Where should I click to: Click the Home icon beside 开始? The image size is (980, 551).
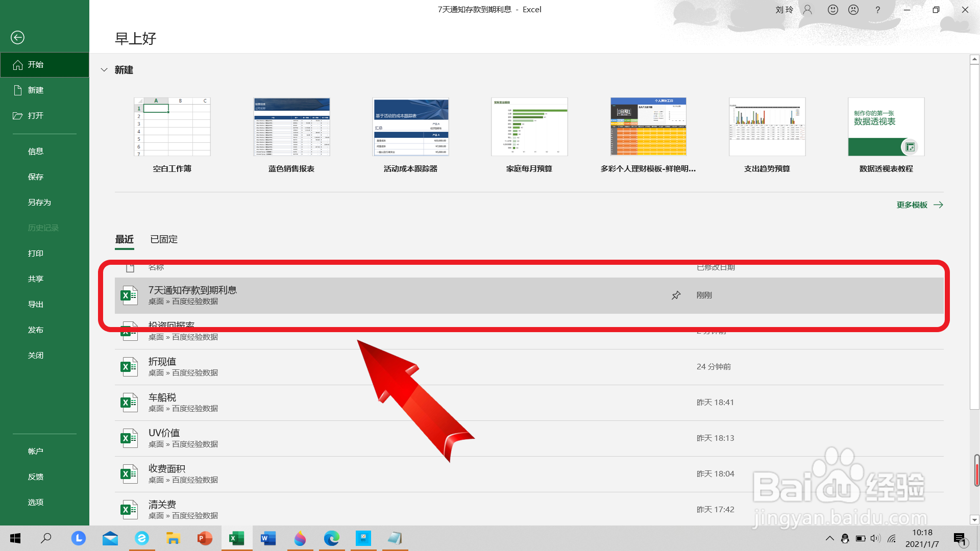click(18, 65)
